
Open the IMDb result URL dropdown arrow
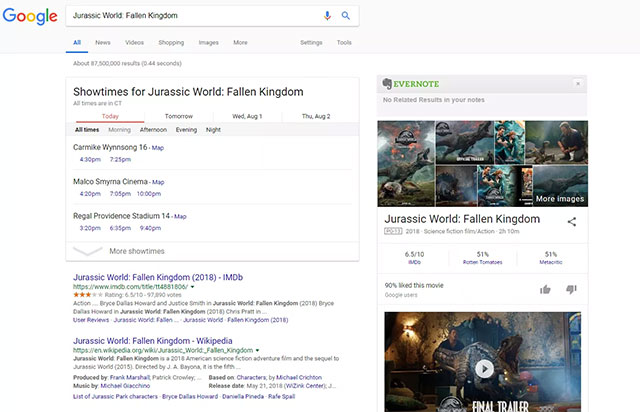pos(192,286)
